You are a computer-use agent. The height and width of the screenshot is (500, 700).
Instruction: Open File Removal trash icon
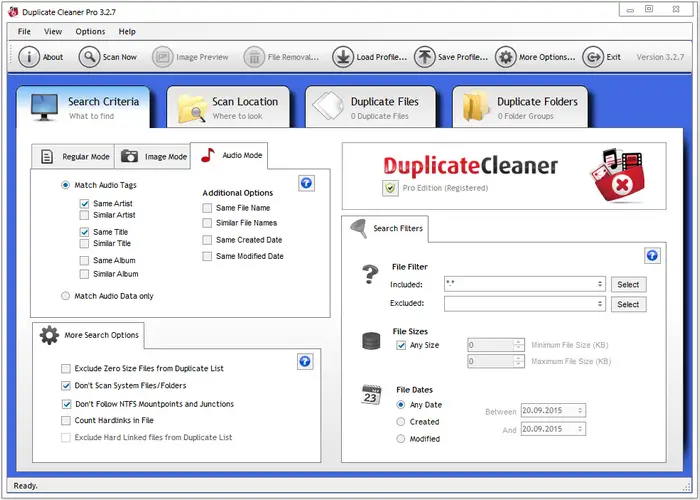coord(254,57)
